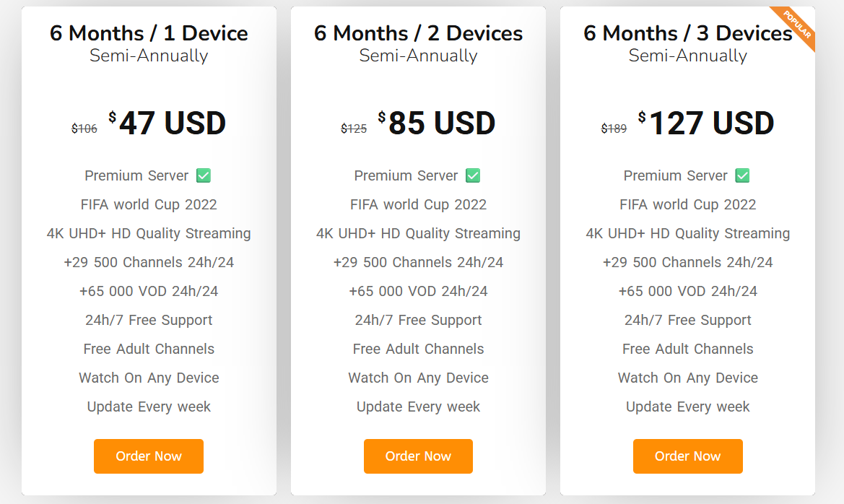
Task: Click the FIFA world Cup 2022 feature text
Action: pyautogui.click(x=148, y=204)
